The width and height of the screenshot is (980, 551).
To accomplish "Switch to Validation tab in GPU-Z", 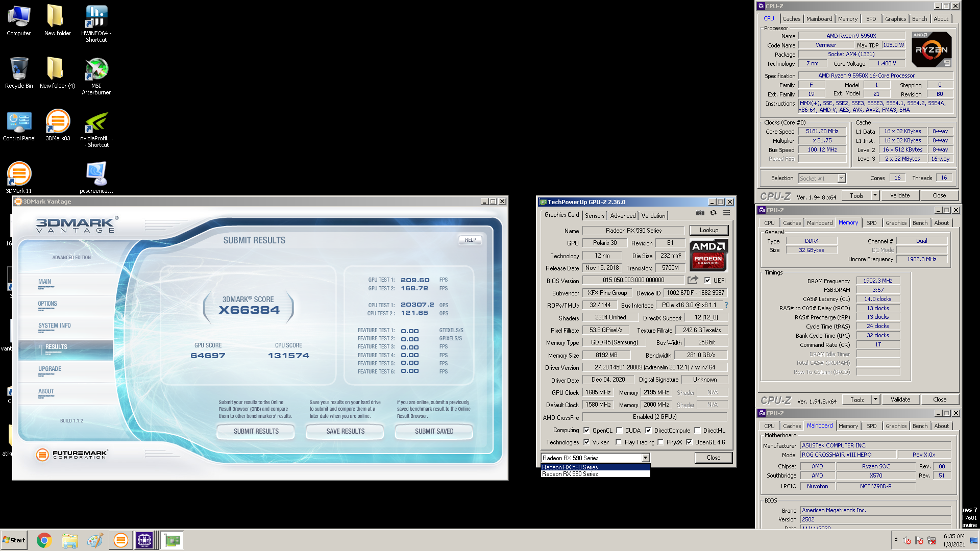I will pyautogui.click(x=653, y=216).
